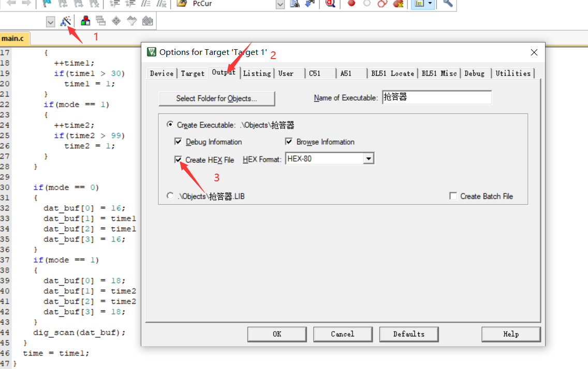
Task: Open Manage Project Items colored boxes icon
Action: [85, 21]
